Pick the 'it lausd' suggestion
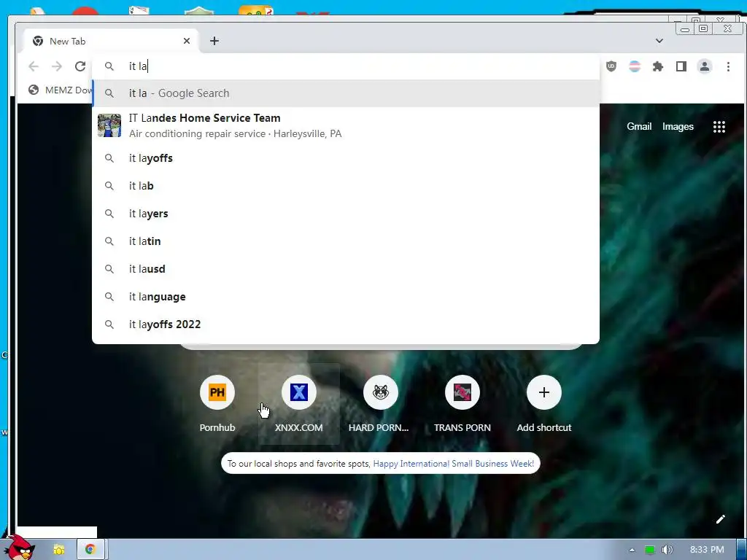Image resolution: width=747 pixels, height=560 pixels. pos(346,269)
